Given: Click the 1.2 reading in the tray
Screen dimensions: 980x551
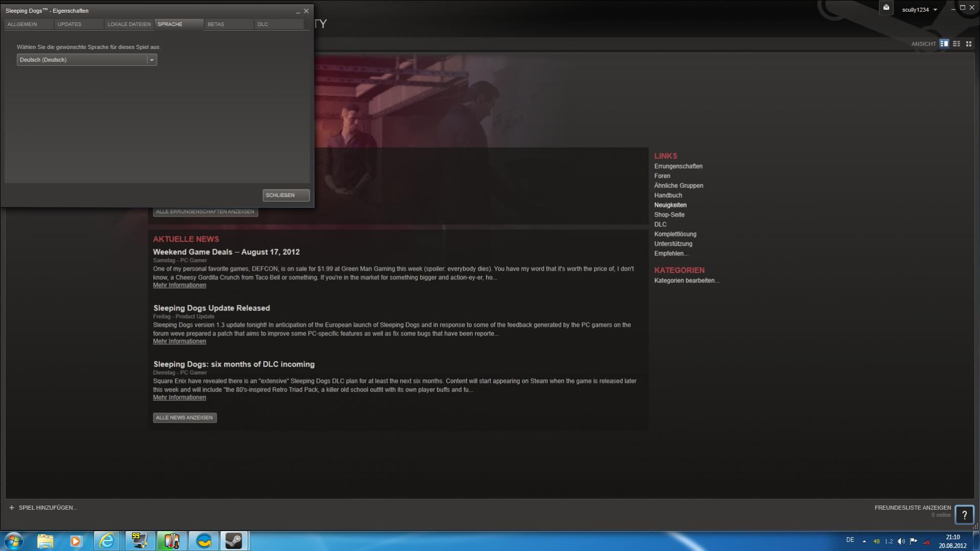Looking at the screenshot, I should pos(889,542).
